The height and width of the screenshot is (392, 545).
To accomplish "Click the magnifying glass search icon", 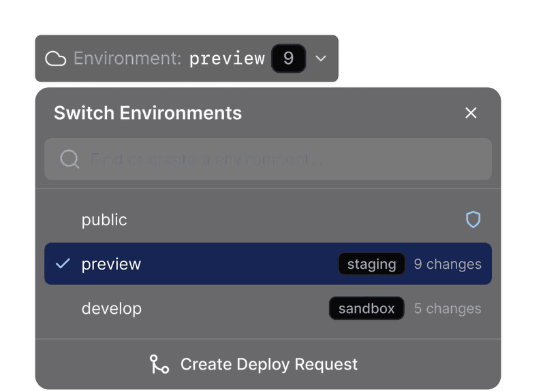I will pos(69,159).
